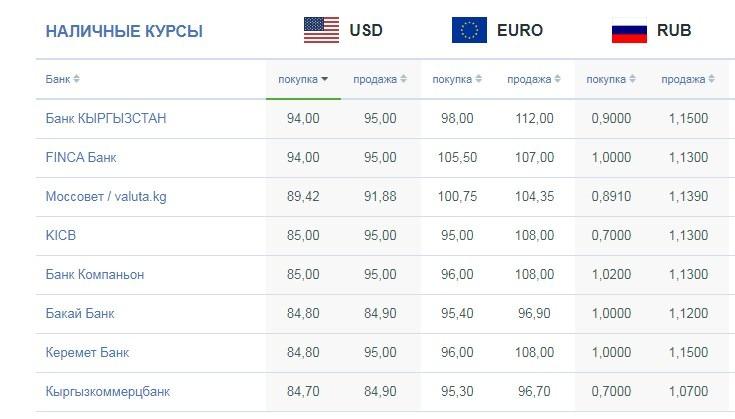735x419 pixels.
Task: Sort by RUB покупка column arrows
Action: pyautogui.click(x=632, y=79)
